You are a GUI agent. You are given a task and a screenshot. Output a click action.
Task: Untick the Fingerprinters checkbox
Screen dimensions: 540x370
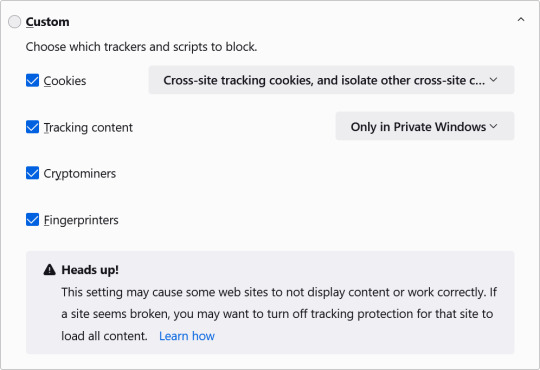[x=32, y=220]
